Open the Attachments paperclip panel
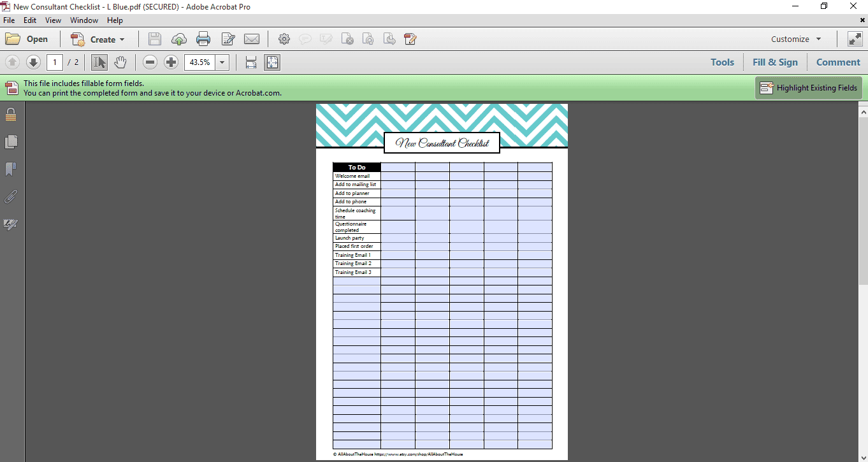The height and width of the screenshot is (462, 868). click(11, 197)
